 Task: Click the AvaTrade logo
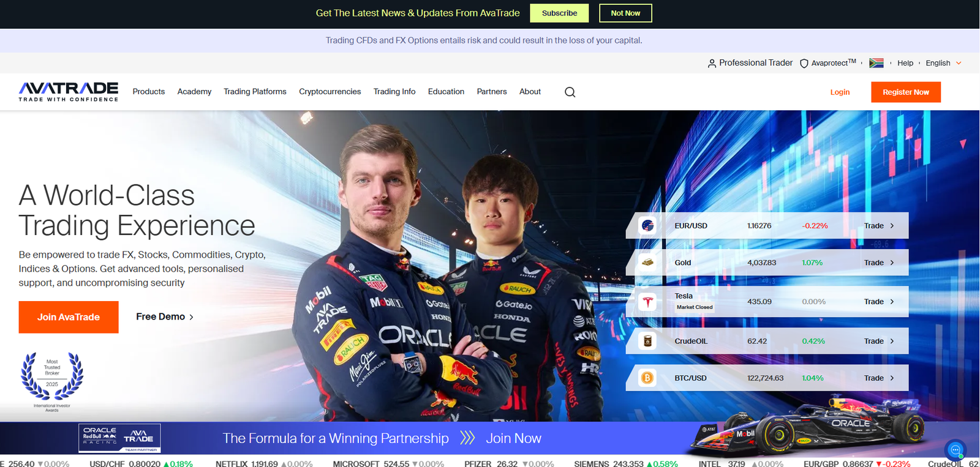(69, 92)
